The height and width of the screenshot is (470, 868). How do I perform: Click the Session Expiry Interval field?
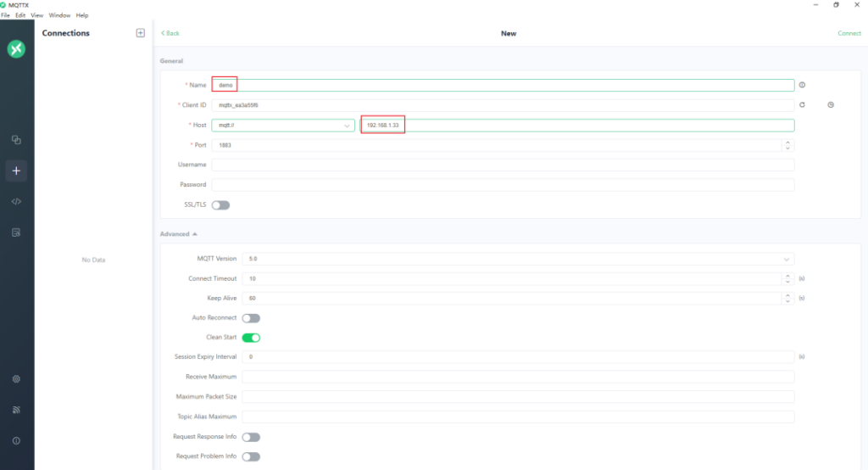pyautogui.click(x=518, y=357)
